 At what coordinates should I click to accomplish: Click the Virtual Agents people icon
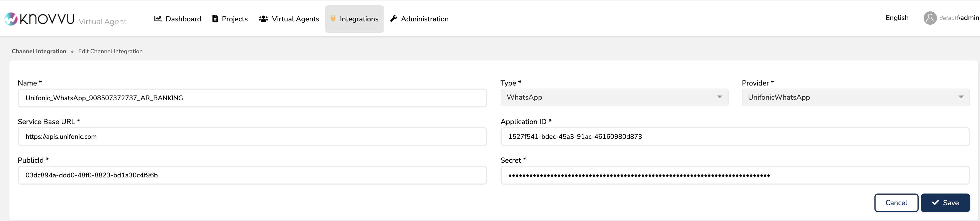click(263, 19)
